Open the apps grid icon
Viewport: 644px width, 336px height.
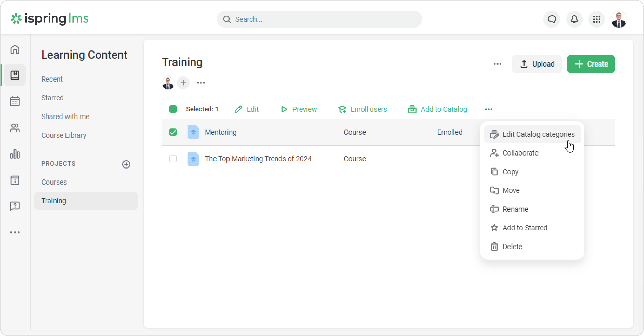click(597, 19)
